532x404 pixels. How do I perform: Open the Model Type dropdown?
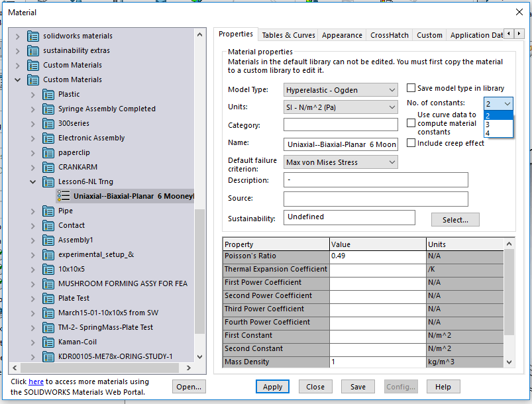(341, 90)
